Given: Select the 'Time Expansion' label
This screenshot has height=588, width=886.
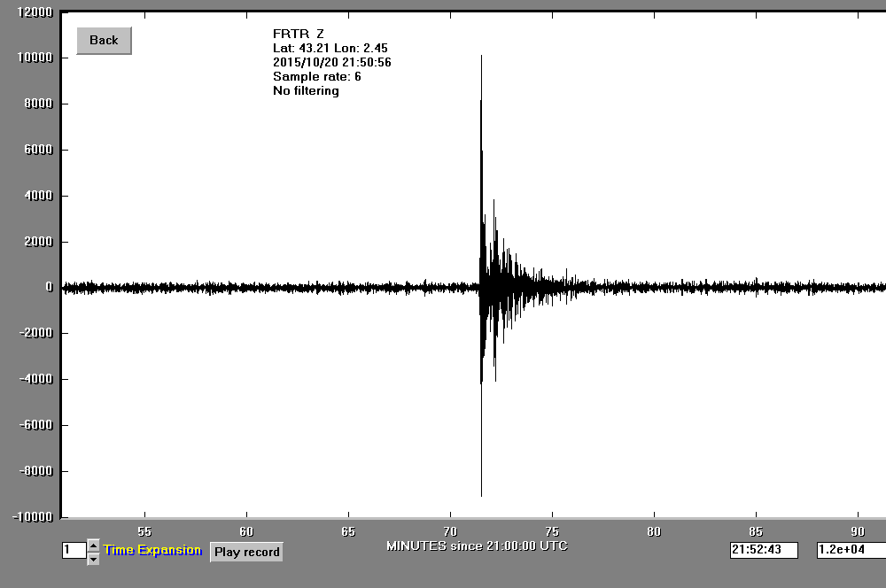Looking at the screenshot, I should 152,550.
